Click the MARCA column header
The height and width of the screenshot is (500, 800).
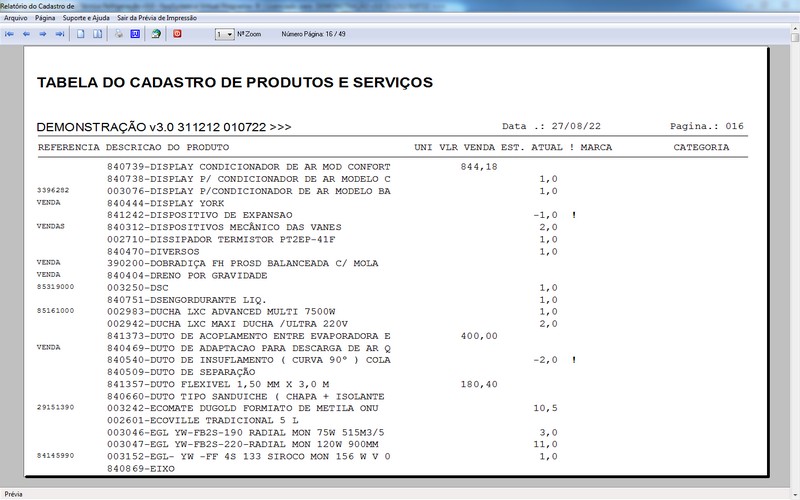(x=596, y=147)
